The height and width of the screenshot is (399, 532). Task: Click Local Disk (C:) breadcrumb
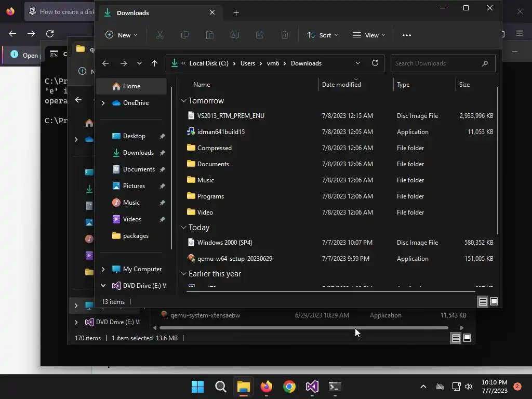tap(209, 63)
